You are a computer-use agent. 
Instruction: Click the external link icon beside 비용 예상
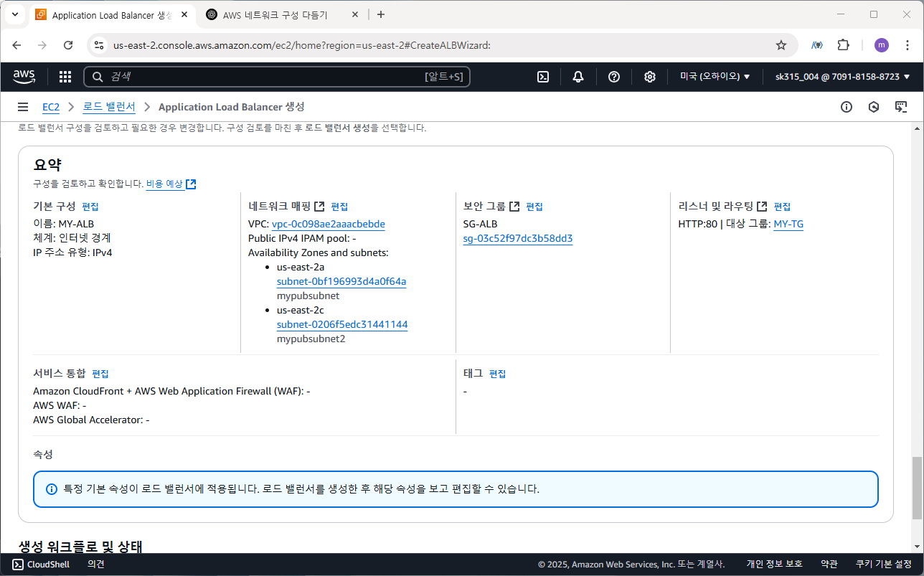191,184
